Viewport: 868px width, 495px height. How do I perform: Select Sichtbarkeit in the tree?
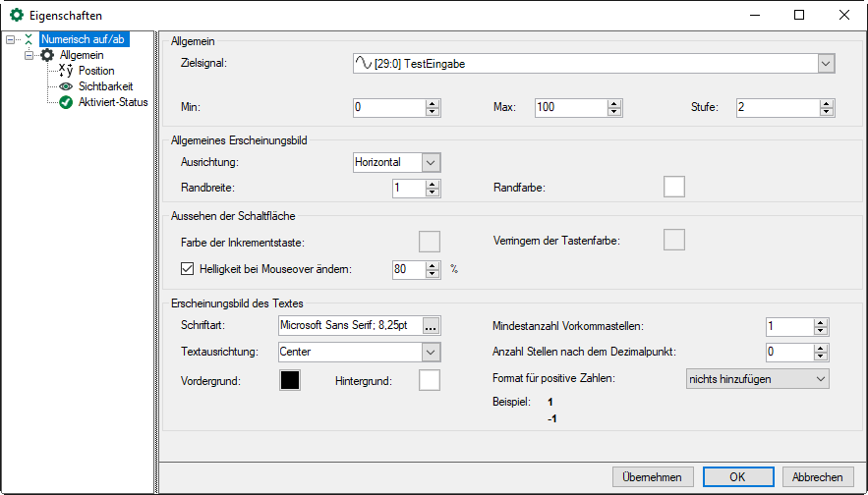tap(105, 86)
